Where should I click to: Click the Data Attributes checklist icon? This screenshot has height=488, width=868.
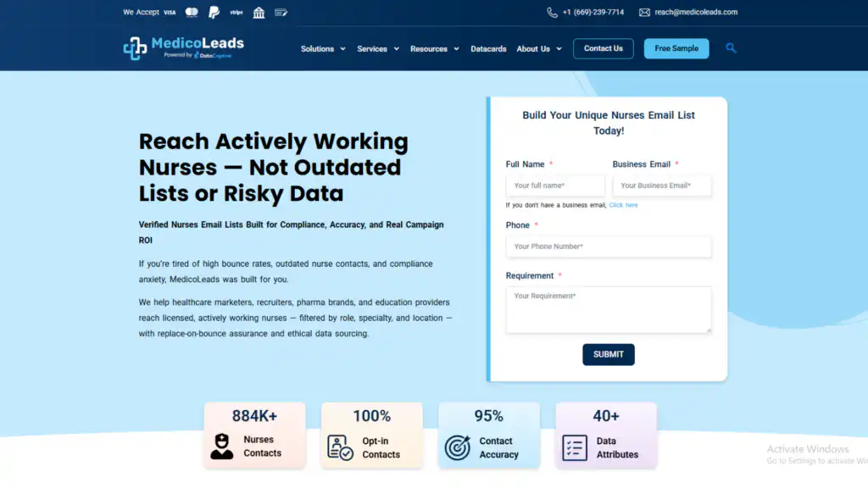(x=575, y=447)
